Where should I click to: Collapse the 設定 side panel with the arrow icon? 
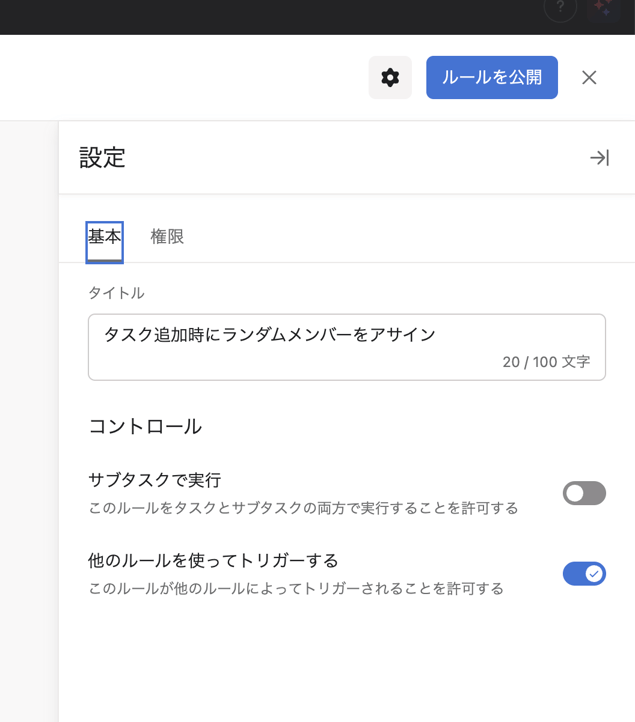(x=599, y=158)
